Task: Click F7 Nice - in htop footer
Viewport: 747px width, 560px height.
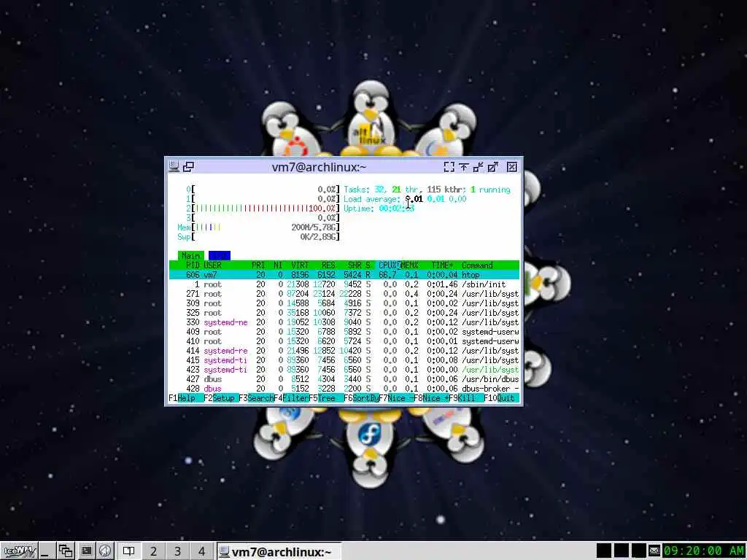Action: tap(396, 398)
